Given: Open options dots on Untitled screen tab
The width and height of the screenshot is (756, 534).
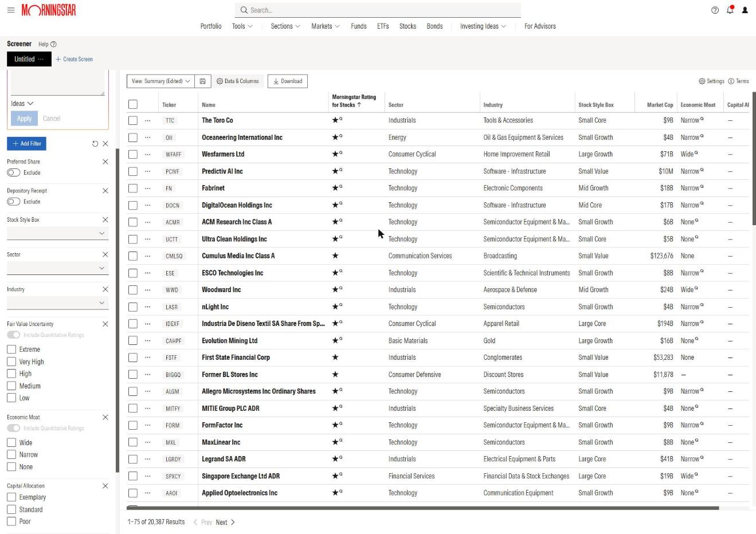Looking at the screenshot, I should [x=41, y=59].
